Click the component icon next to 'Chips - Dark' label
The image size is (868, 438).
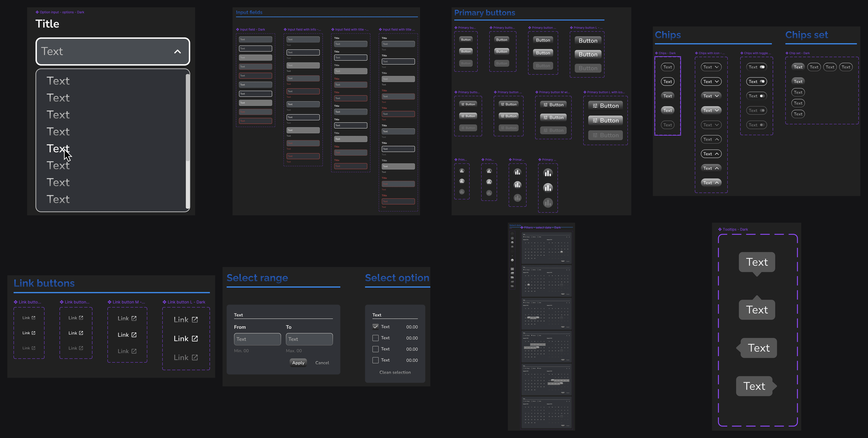pos(657,53)
